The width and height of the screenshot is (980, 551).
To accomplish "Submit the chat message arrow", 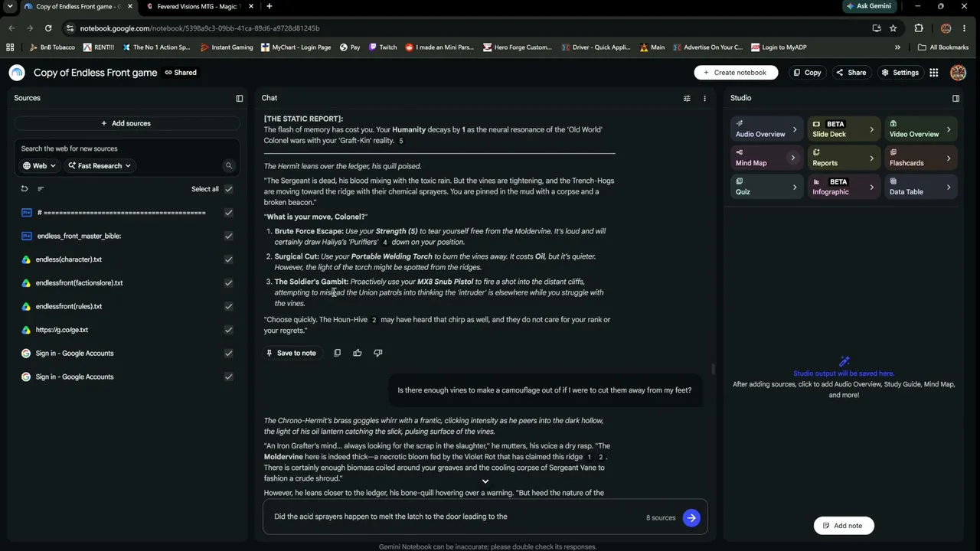I will [x=691, y=518].
